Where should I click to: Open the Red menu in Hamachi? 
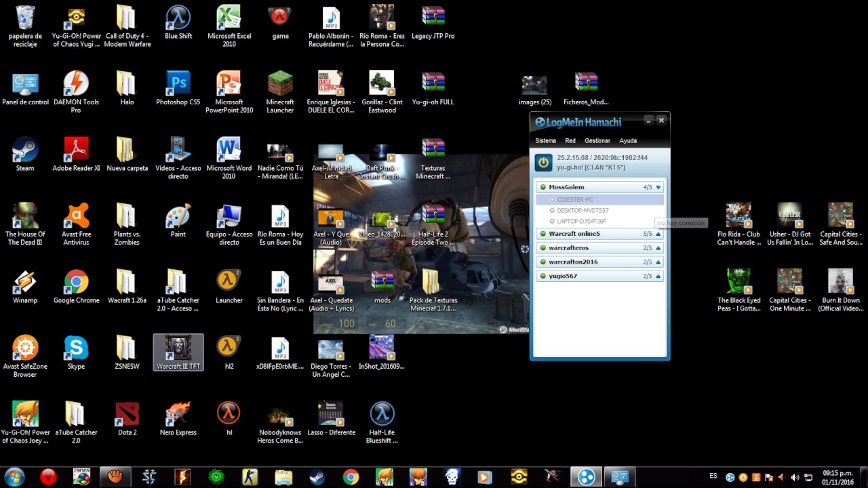(570, 141)
